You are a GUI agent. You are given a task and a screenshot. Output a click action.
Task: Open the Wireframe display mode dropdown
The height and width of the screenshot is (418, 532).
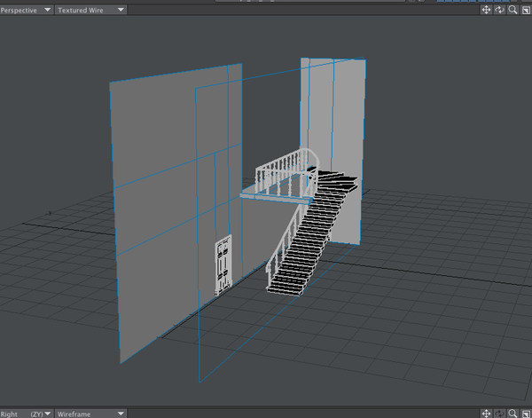[91, 414]
